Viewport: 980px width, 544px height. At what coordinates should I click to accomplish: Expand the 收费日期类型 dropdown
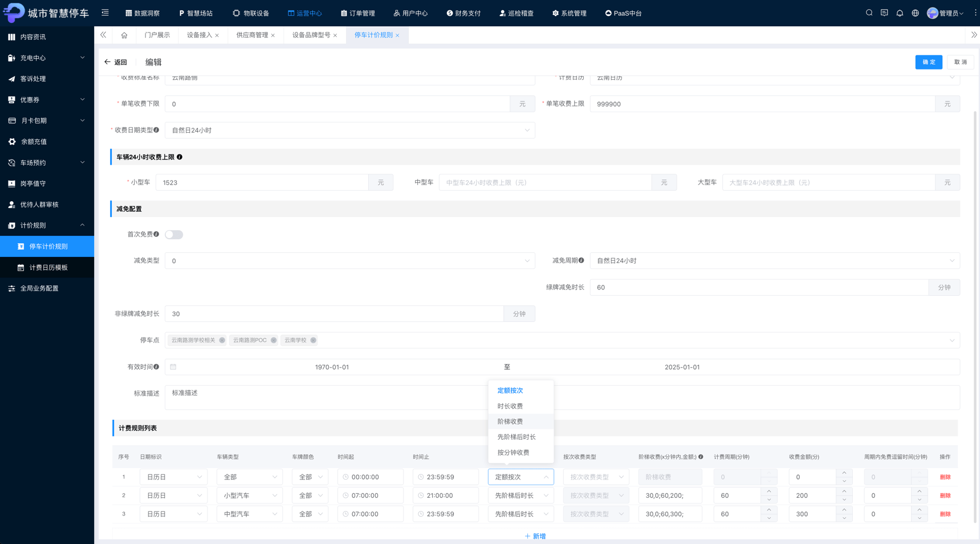point(350,130)
